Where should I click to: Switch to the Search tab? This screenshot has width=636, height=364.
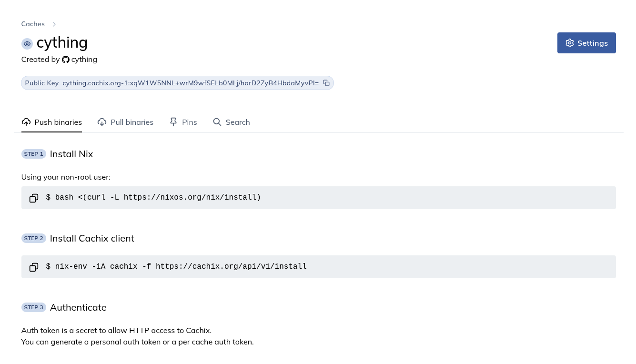pos(238,122)
